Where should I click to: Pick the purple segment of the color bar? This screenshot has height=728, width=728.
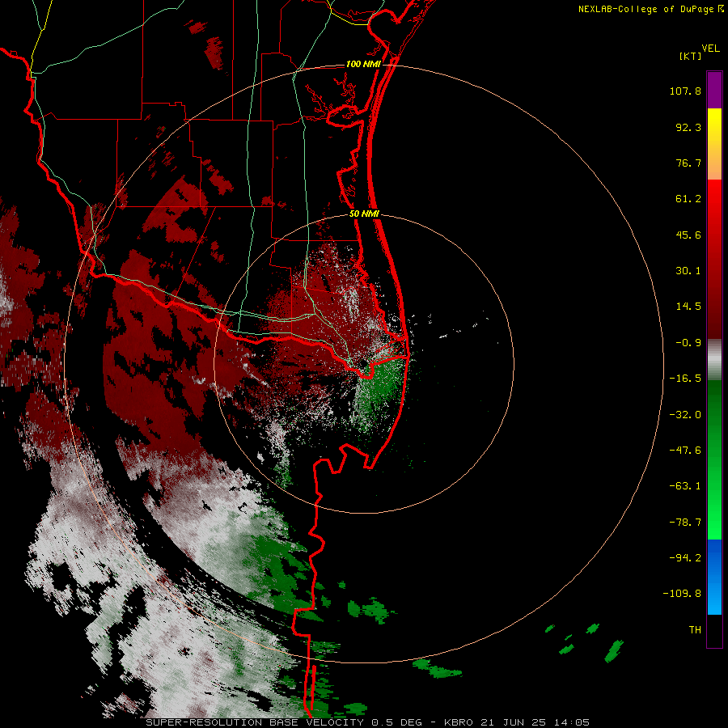pos(714,90)
